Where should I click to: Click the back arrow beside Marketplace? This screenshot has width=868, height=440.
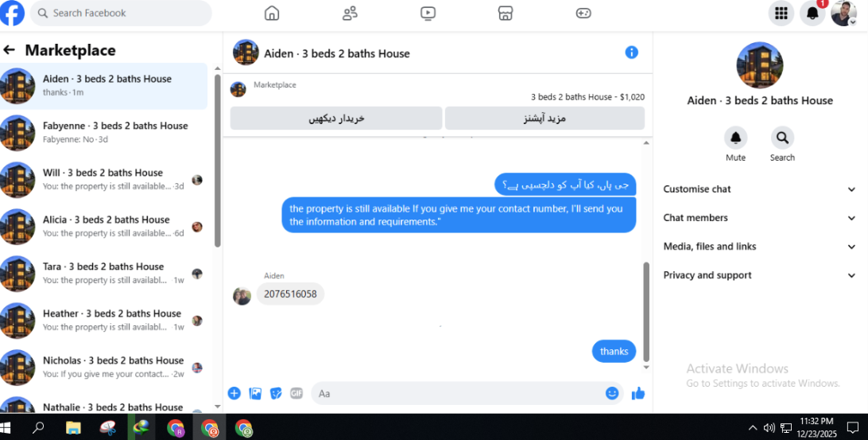coord(9,50)
